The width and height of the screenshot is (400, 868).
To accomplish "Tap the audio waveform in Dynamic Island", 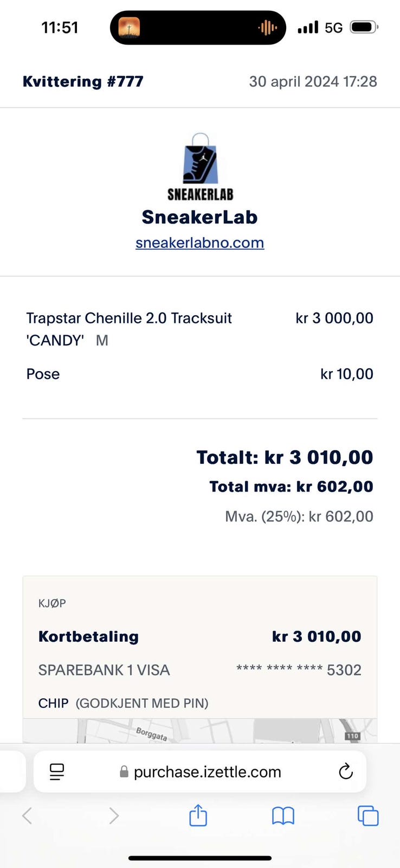I will [267, 28].
